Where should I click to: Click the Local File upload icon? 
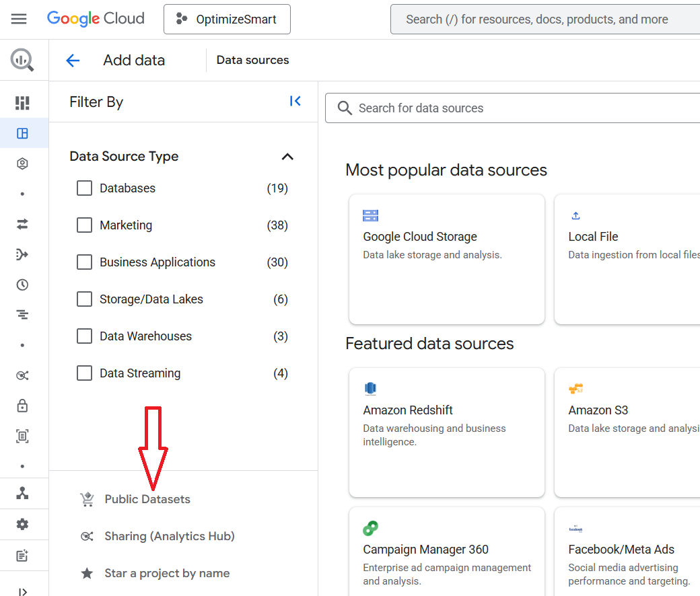point(576,216)
